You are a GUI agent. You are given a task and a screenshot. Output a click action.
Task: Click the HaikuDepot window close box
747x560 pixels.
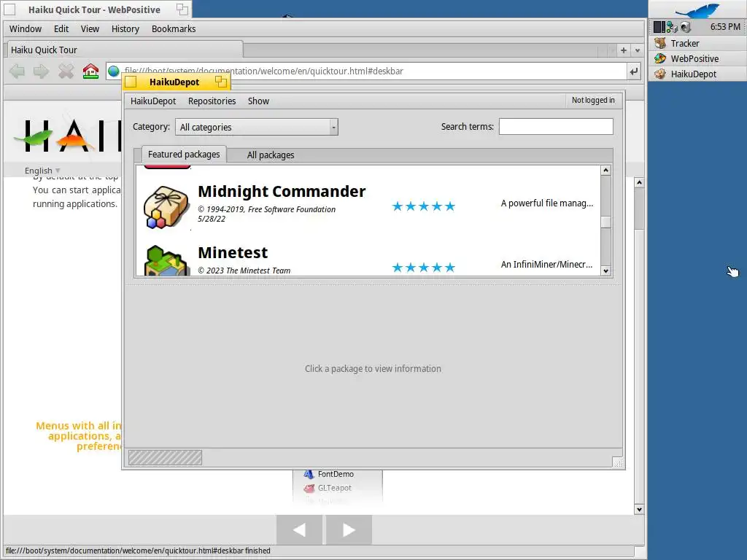pos(131,82)
